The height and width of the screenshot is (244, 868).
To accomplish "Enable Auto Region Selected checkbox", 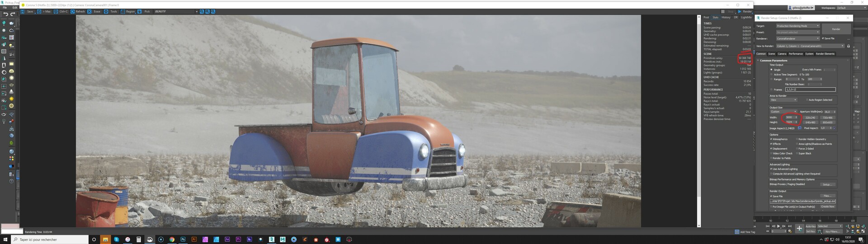I will pyautogui.click(x=807, y=100).
